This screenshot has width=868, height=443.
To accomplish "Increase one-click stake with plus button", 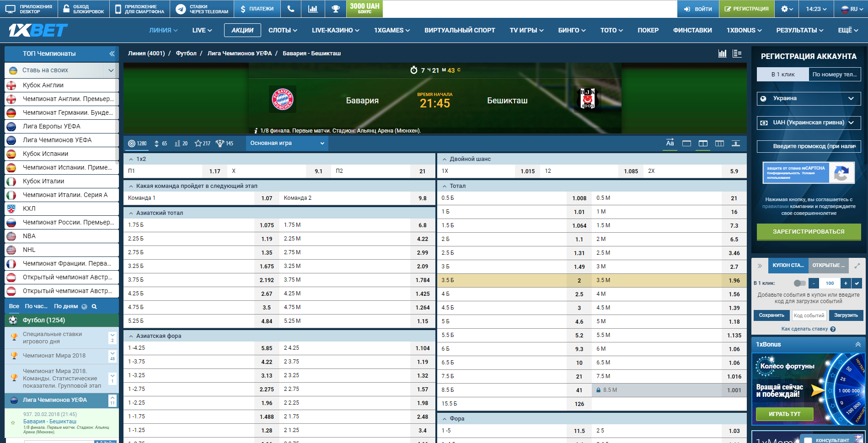I will (846, 283).
